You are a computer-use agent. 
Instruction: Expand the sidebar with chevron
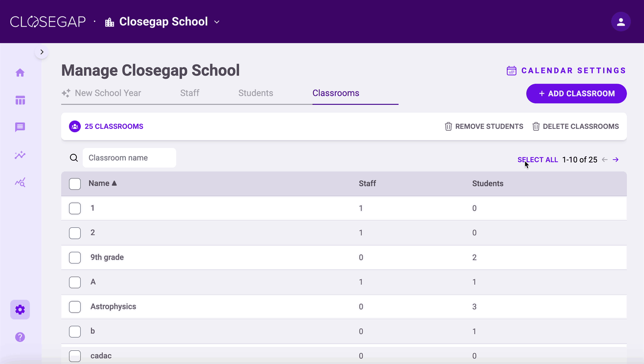tap(42, 52)
